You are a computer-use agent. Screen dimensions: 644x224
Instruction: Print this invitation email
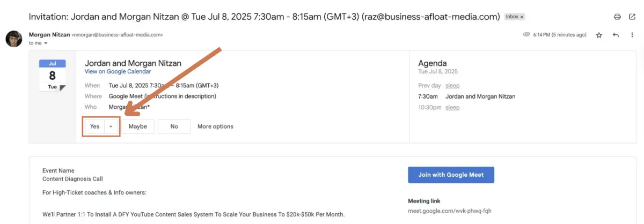point(617,17)
